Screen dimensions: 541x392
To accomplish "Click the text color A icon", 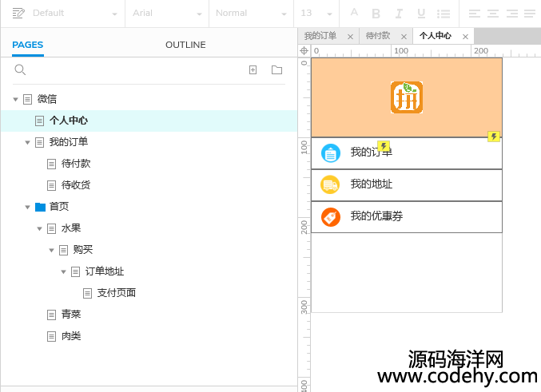I will (x=354, y=13).
